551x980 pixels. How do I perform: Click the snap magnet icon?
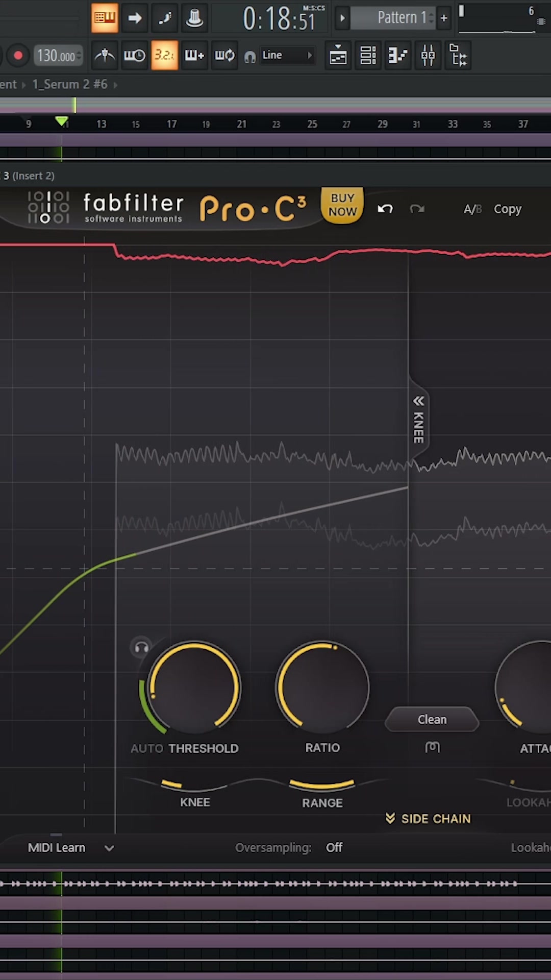click(x=250, y=57)
